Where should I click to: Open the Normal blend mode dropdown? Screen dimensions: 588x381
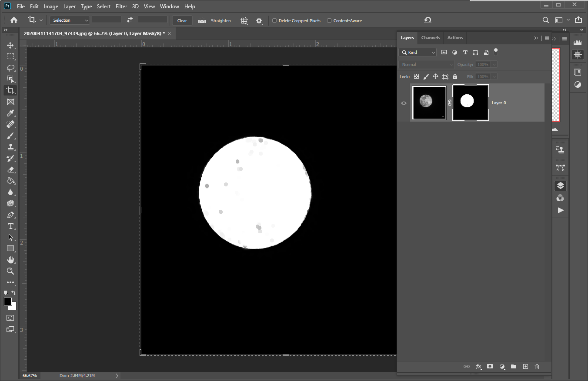(427, 64)
